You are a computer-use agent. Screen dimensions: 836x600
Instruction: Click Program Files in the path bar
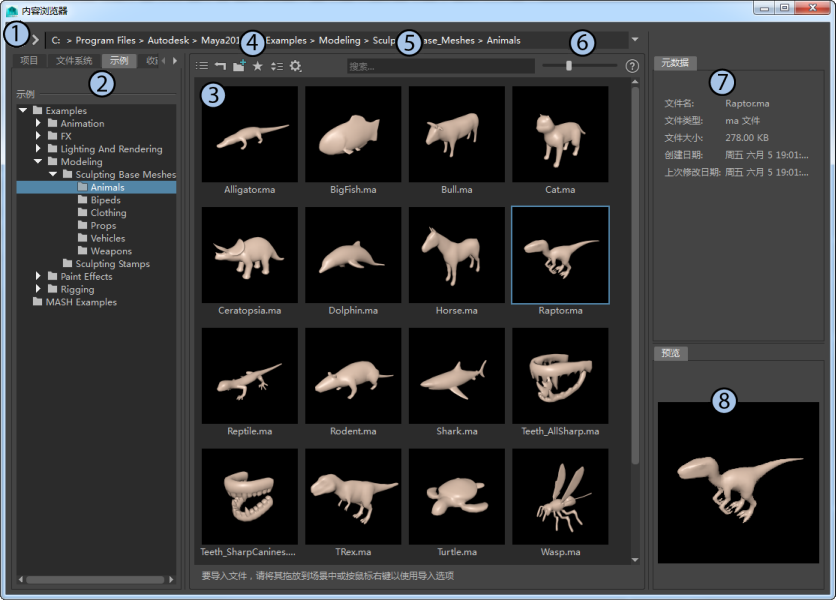[106, 40]
